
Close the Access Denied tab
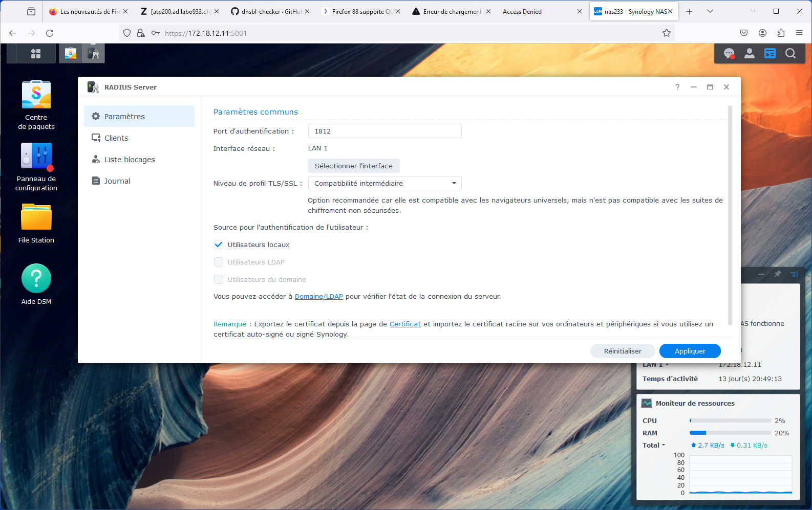(x=580, y=11)
